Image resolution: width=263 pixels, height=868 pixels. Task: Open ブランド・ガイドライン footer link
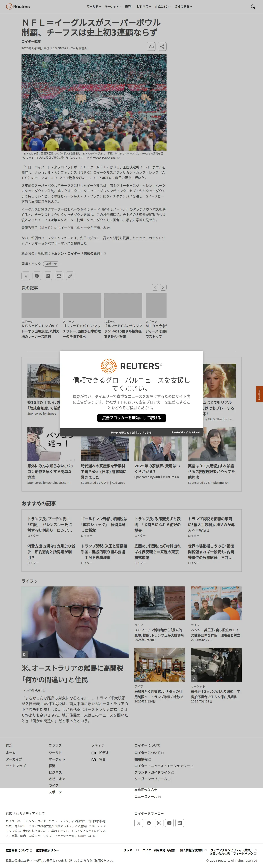point(154,772)
